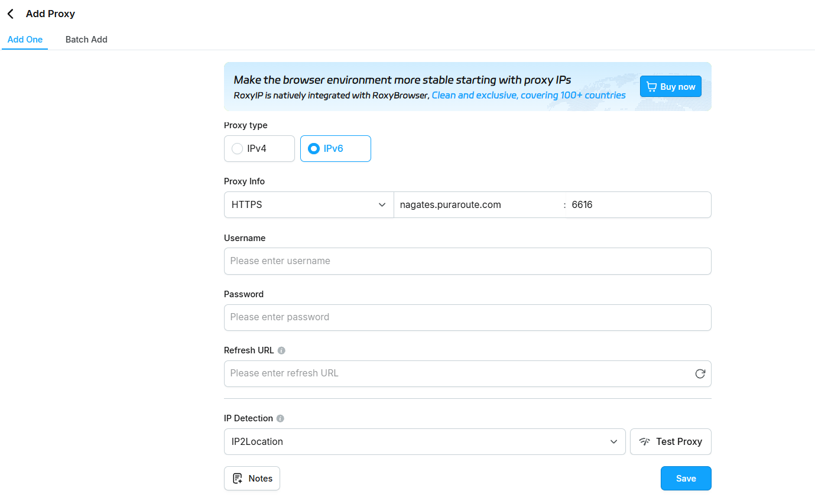Focus the Username input field
This screenshot has height=504, width=815.
467,261
